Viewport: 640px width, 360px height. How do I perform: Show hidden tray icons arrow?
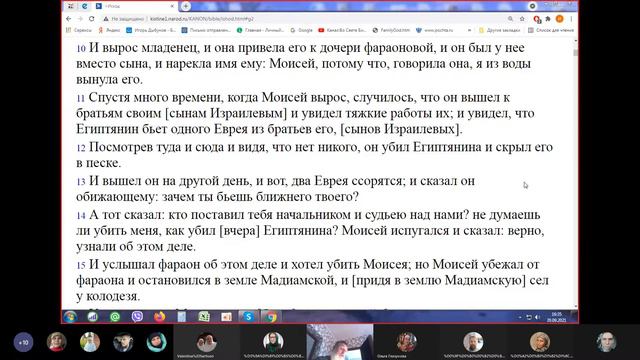(520, 317)
